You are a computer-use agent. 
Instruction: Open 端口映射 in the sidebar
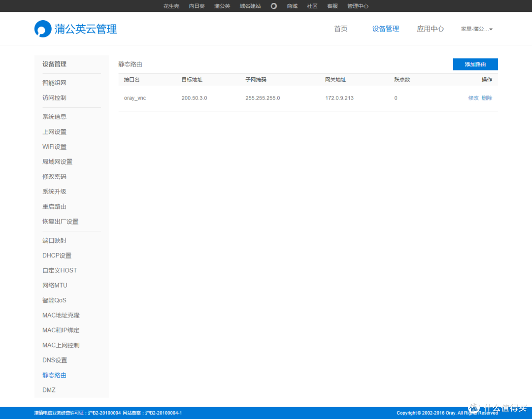tap(54, 240)
